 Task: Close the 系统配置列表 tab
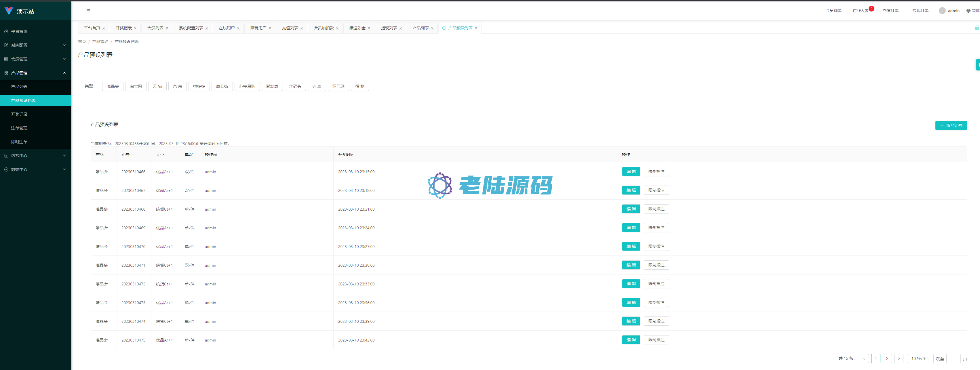point(207,28)
